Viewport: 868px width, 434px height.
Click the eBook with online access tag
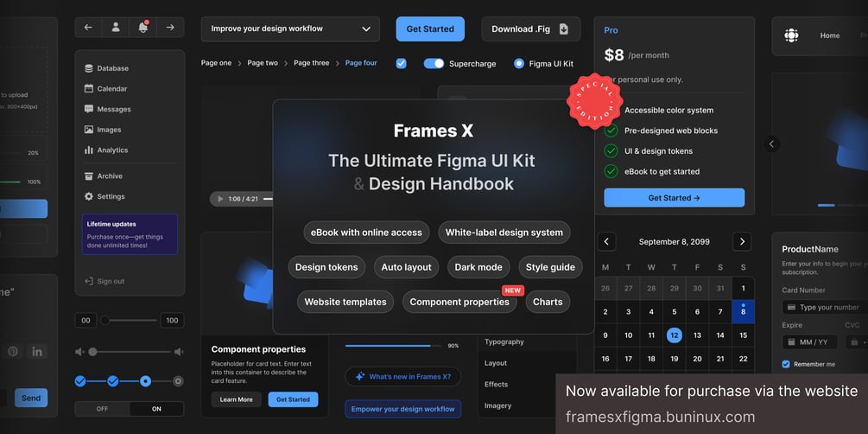366,233
